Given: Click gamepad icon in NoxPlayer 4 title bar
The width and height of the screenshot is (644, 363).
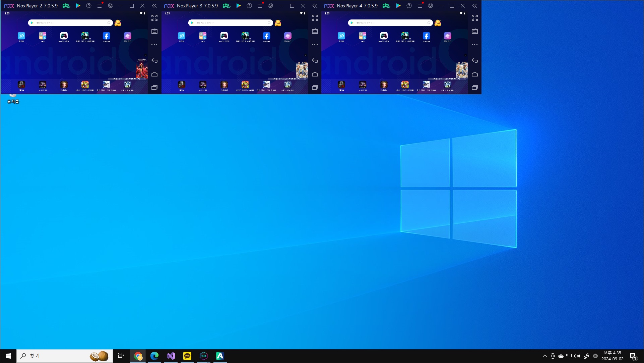Looking at the screenshot, I should [386, 6].
